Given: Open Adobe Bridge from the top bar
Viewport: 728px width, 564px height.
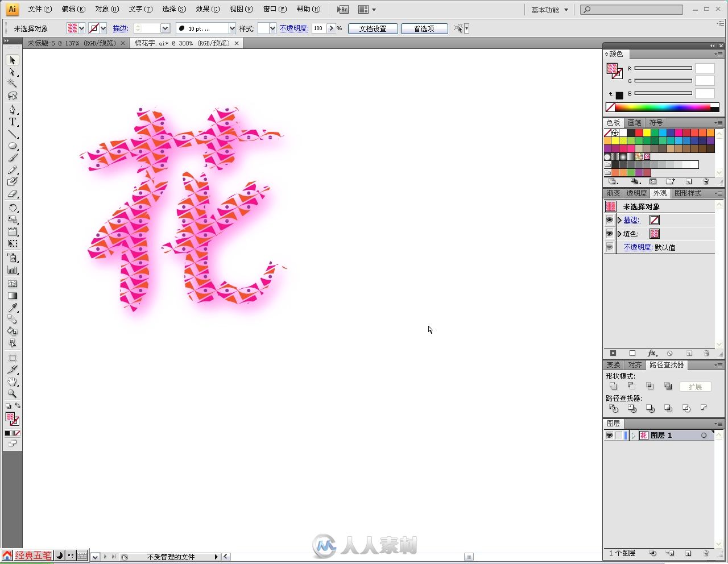Looking at the screenshot, I should (x=342, y=10).
